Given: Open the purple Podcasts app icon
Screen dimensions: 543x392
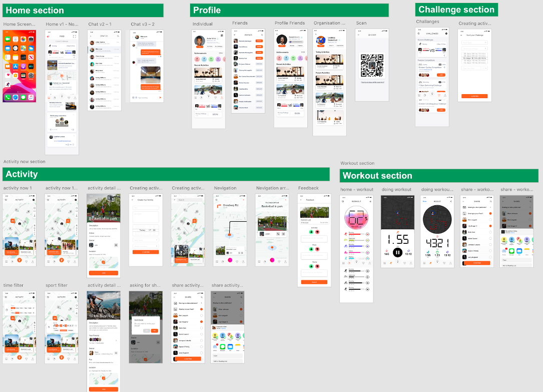Looking at the screenshot, I should [23, 67].
